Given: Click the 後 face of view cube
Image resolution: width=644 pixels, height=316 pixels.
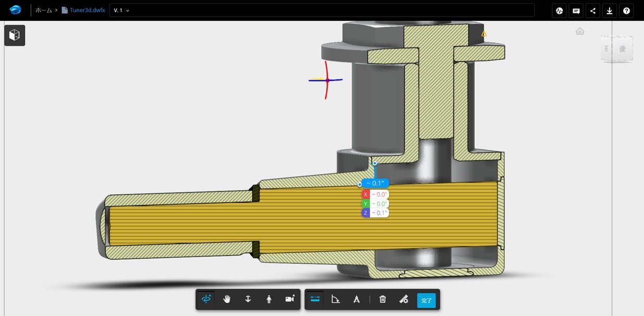Looking at the screenshot, I should coord(622,49).
